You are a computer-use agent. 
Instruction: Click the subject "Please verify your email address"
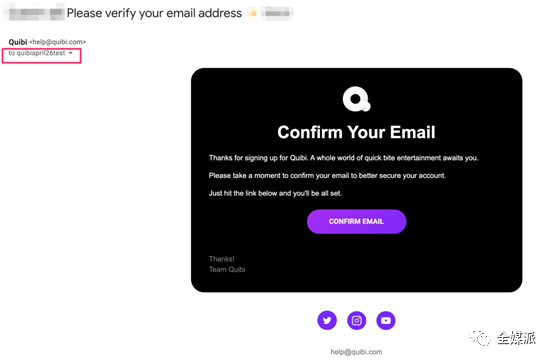point(154,13)
